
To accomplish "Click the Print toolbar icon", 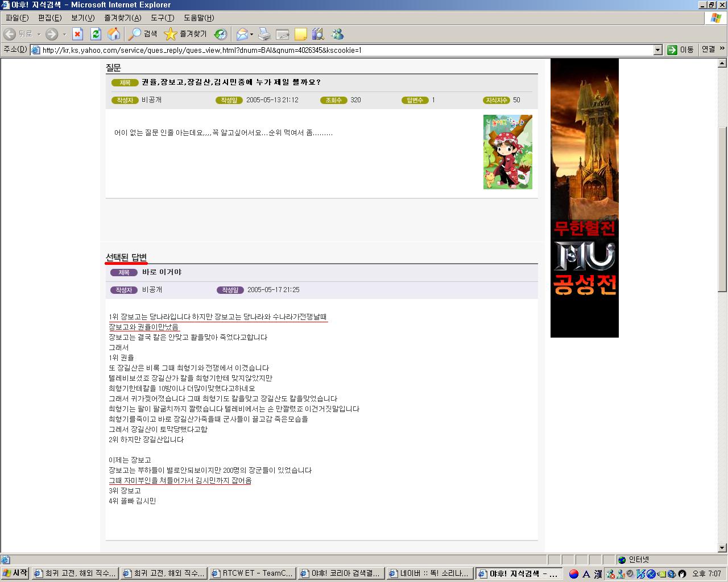I will (x=264, y=34).
